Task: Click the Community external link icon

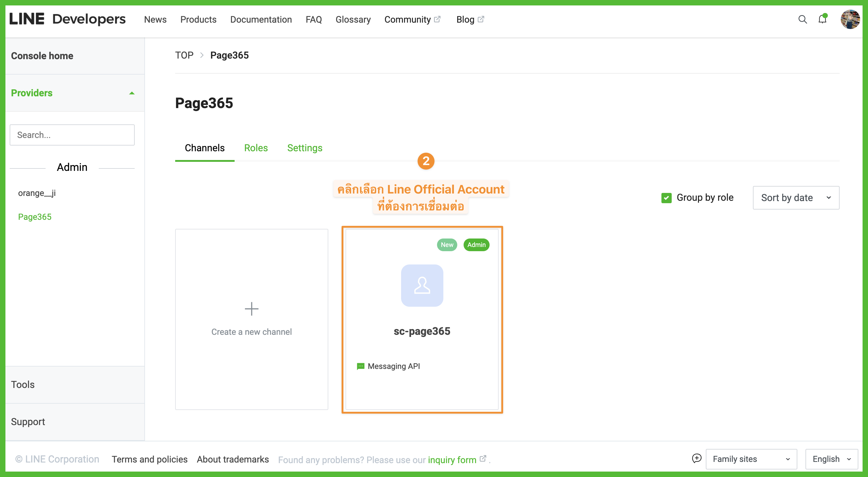Action: coord(437,19)
